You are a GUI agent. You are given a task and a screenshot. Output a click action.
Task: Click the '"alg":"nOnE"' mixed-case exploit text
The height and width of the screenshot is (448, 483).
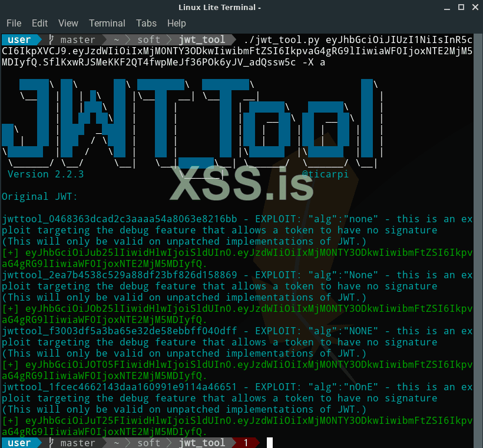tap(343, 387)
